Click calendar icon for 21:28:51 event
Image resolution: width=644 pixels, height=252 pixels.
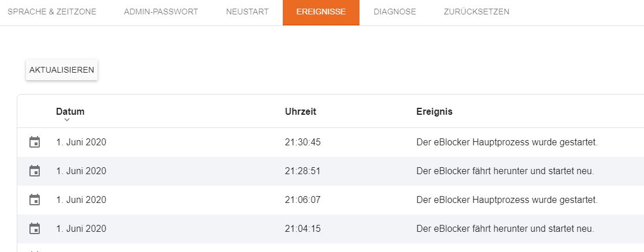(x=35, y=171)
